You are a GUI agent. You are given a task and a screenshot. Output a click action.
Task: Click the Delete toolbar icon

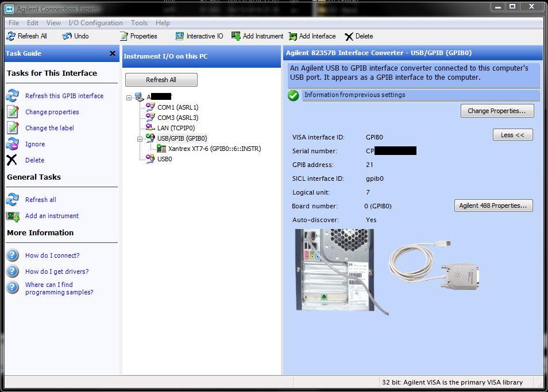(x=349, y=36)
